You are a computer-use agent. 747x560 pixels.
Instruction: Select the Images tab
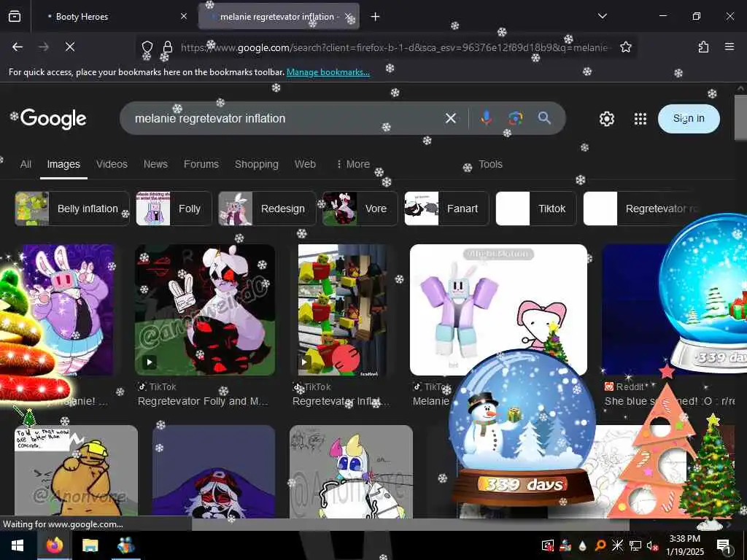(x=63, y=164)
